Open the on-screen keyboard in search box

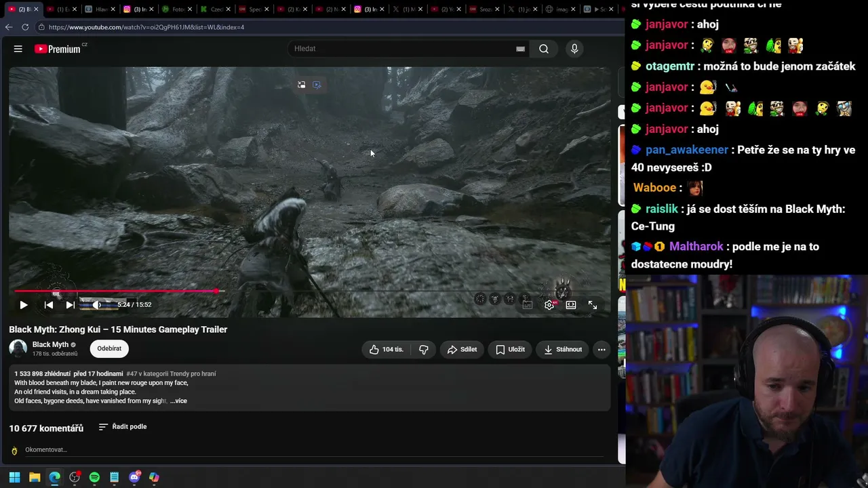[x=520, y=49]
